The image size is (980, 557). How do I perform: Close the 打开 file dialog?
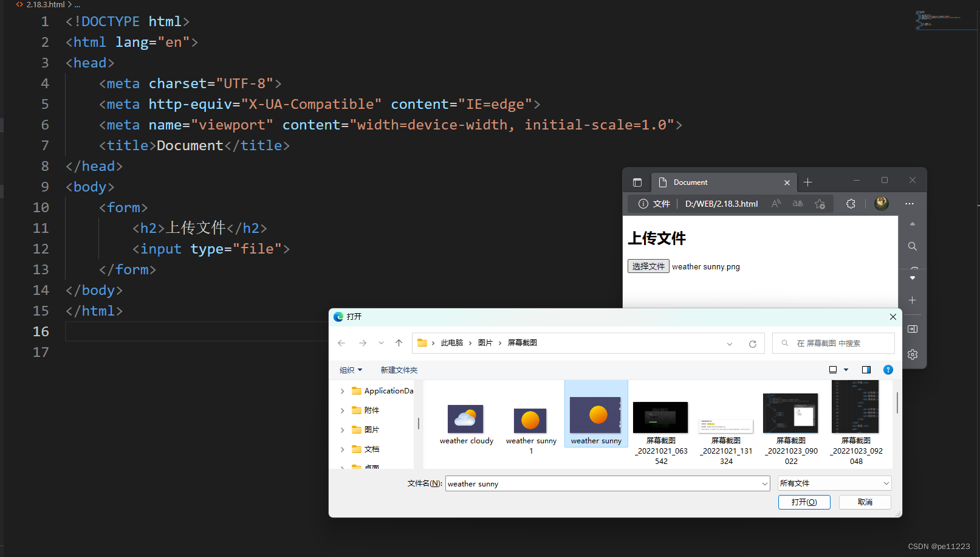[x=893, y=317]
